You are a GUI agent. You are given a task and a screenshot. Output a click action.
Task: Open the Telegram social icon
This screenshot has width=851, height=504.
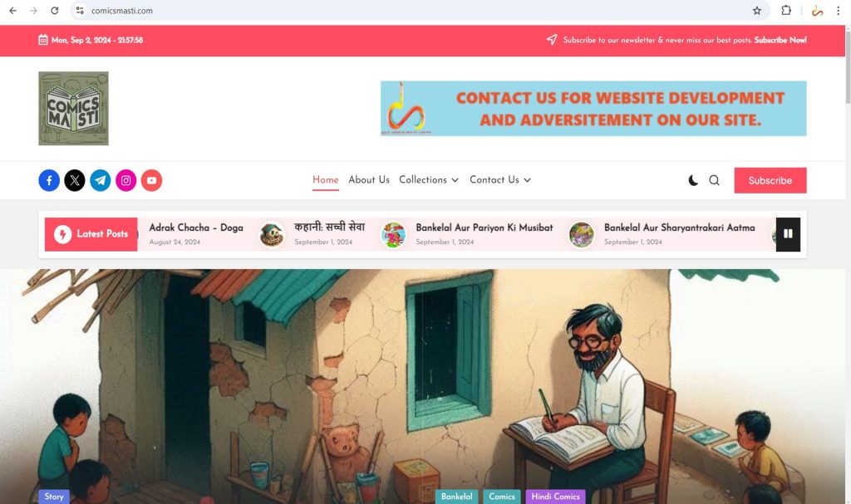click(x=101, y=180)
